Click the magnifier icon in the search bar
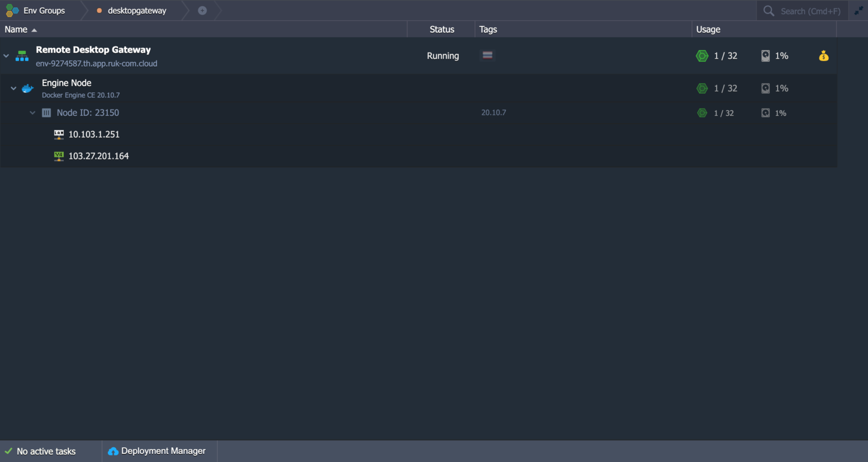The width and height of the screenshot is (868, 462). tap(769, 10)
